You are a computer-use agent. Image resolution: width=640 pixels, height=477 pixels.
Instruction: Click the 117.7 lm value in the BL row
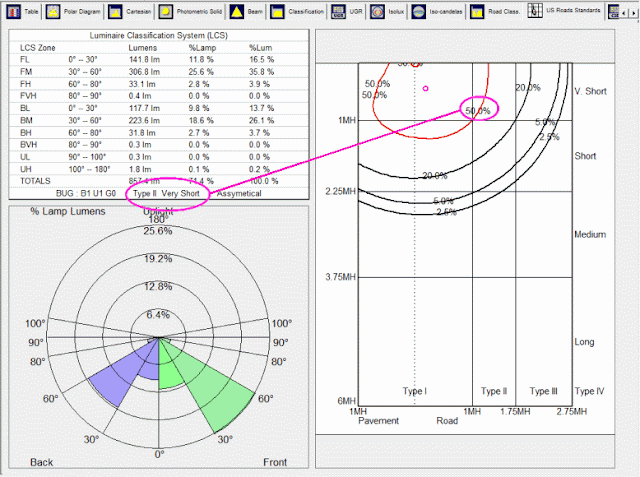click(x=144, y=108)
